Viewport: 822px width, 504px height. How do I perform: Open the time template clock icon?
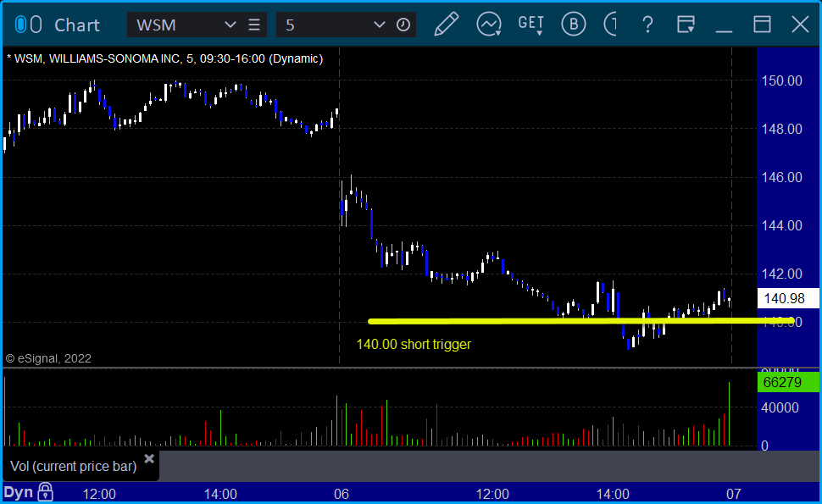click(x=403, y=25)
